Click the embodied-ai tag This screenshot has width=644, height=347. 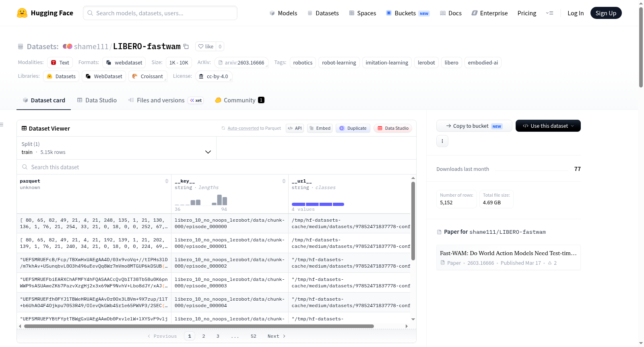(x=483, y=62)
